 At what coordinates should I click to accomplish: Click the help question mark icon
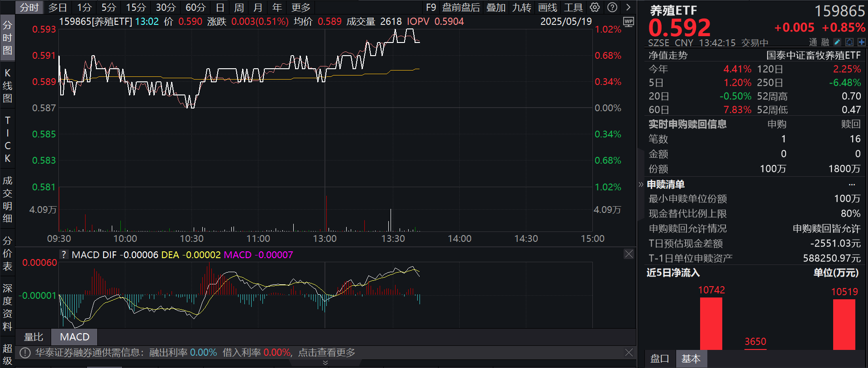coord(612,7)
